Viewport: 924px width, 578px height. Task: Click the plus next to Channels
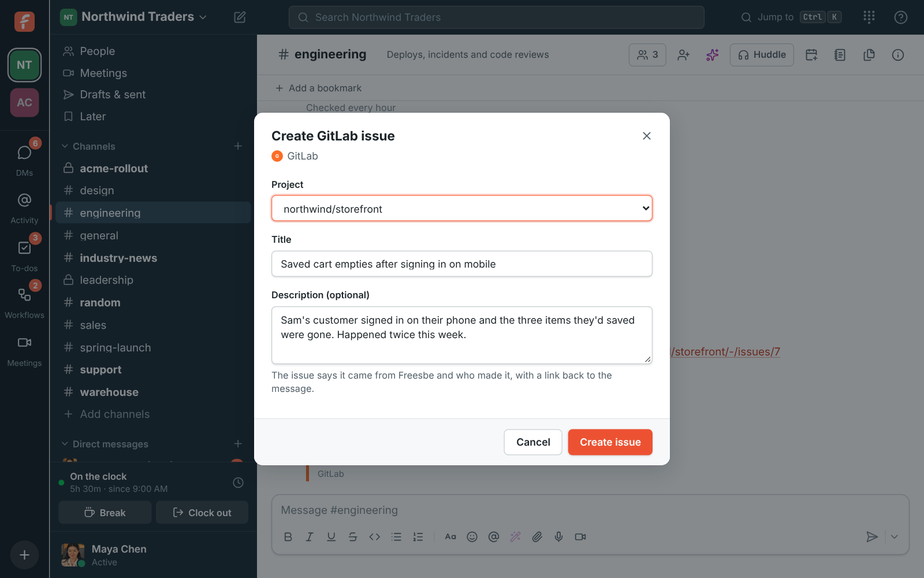coord(238,146)
